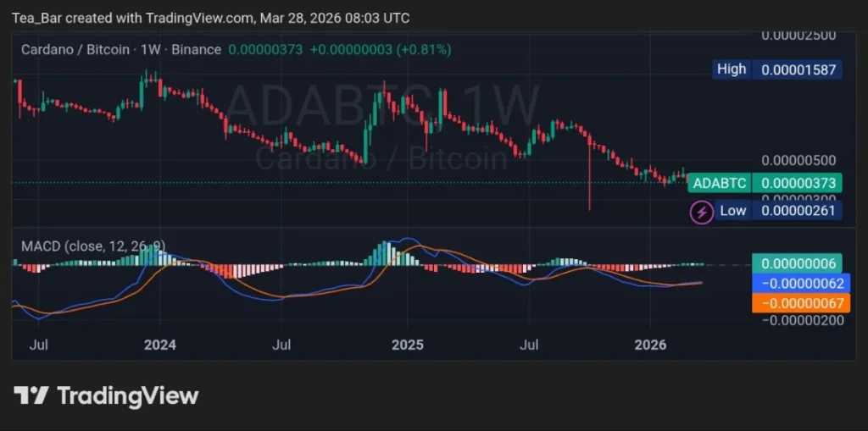The image size is (868, 431).
Task: Click the 2026 time axis label
Action: (650, 345)
